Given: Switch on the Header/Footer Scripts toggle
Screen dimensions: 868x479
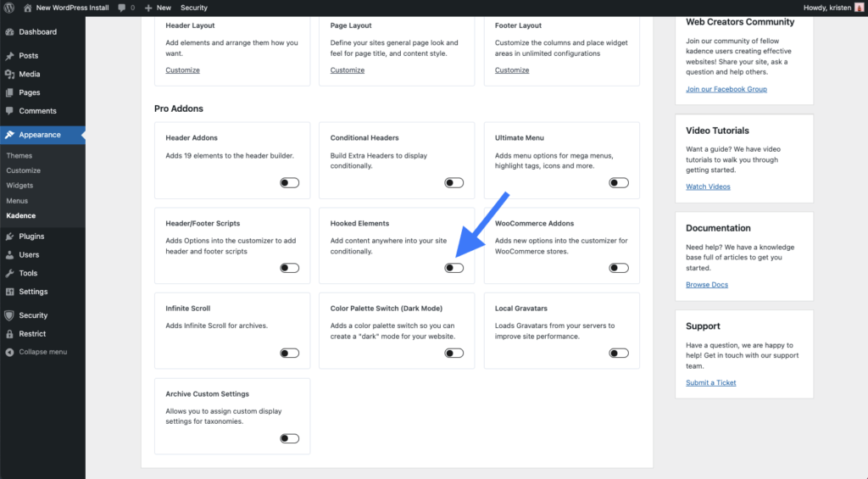Looking at the screenshot, I should (x=290, y=268).
